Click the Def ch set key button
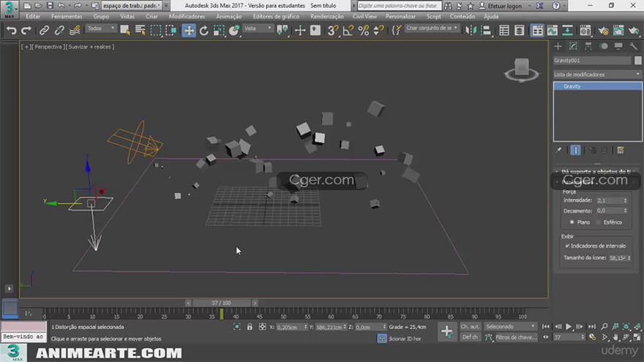 470,337
